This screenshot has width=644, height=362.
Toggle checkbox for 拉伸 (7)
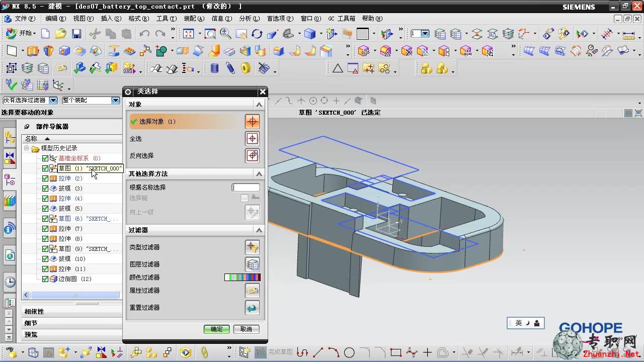(45, 229)
